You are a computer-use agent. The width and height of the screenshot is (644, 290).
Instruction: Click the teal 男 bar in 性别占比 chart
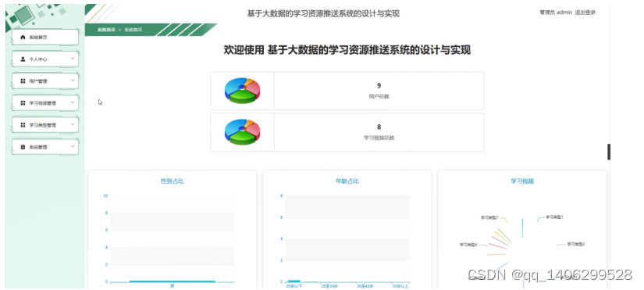click(172, 281)
